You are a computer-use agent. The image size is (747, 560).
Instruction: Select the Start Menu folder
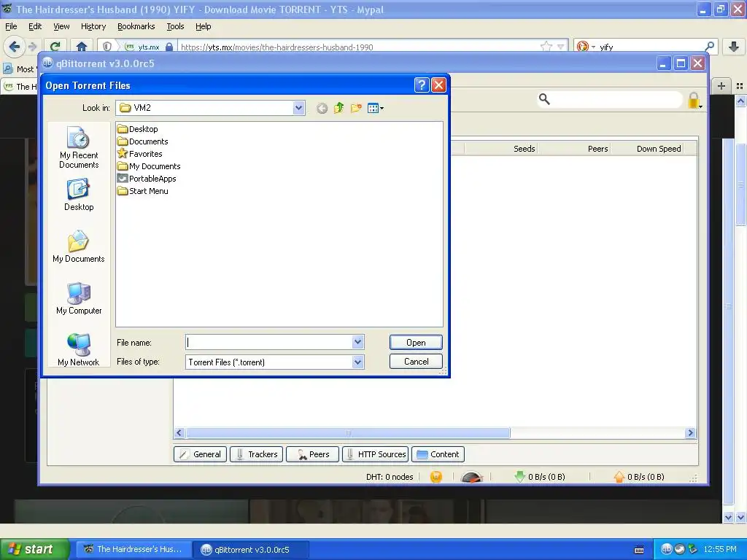click(142, 191)
